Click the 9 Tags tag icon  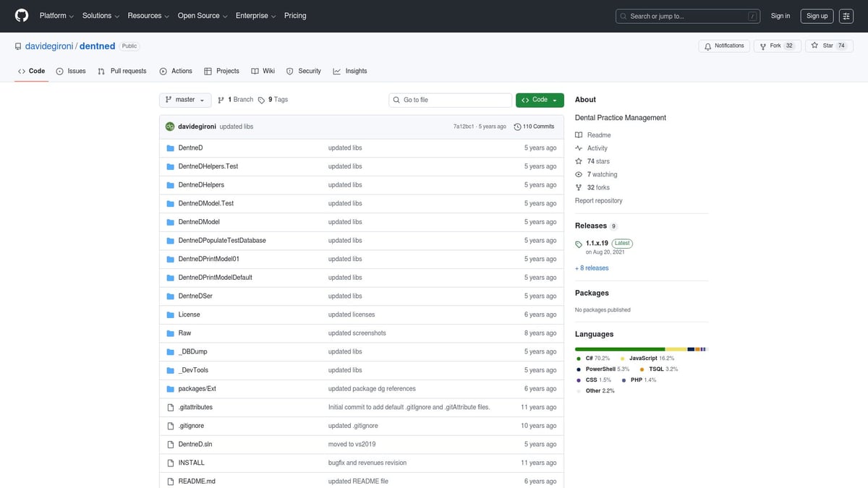click(x=261, y=100)
